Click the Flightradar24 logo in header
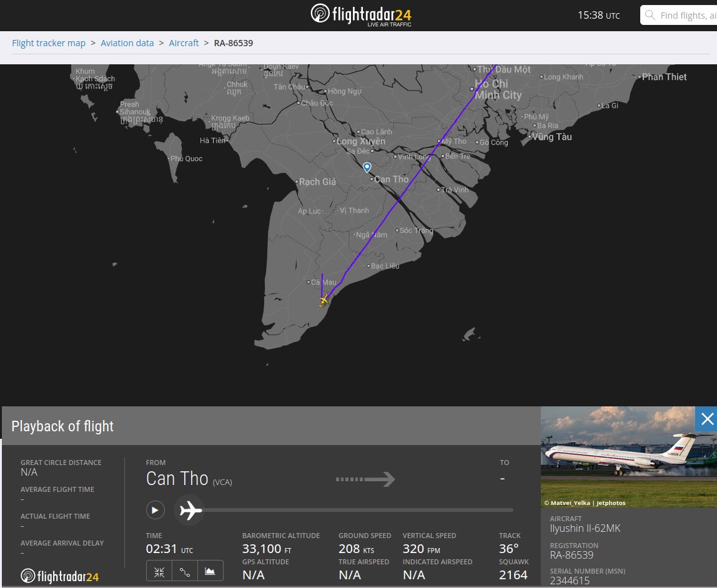 click(x=361, y=15)
